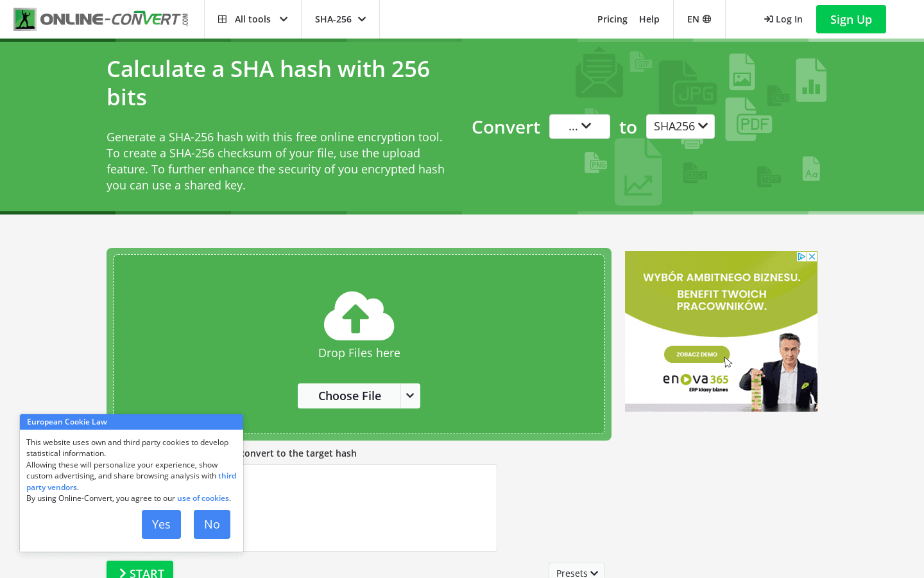Decline cookies by clicking No
The image size is (924, 578).
(x=212, y=524)
